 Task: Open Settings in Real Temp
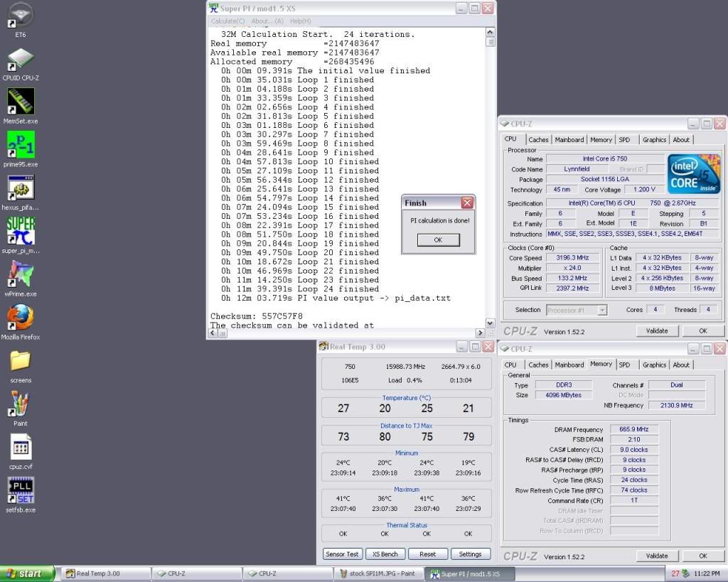click(471, 554)
